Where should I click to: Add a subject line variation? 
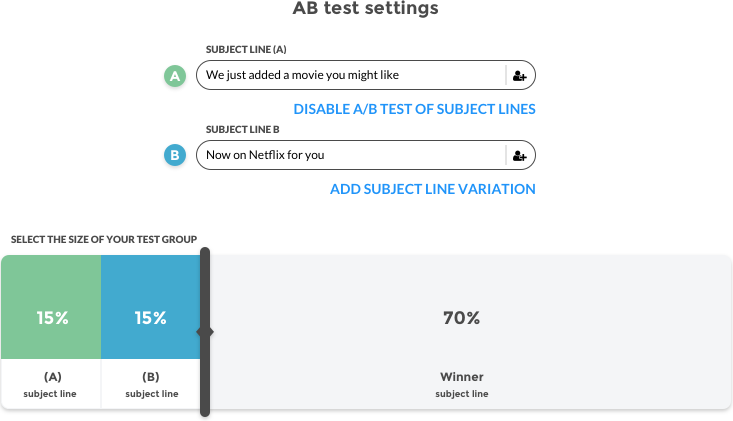click(x=433, y=189)
